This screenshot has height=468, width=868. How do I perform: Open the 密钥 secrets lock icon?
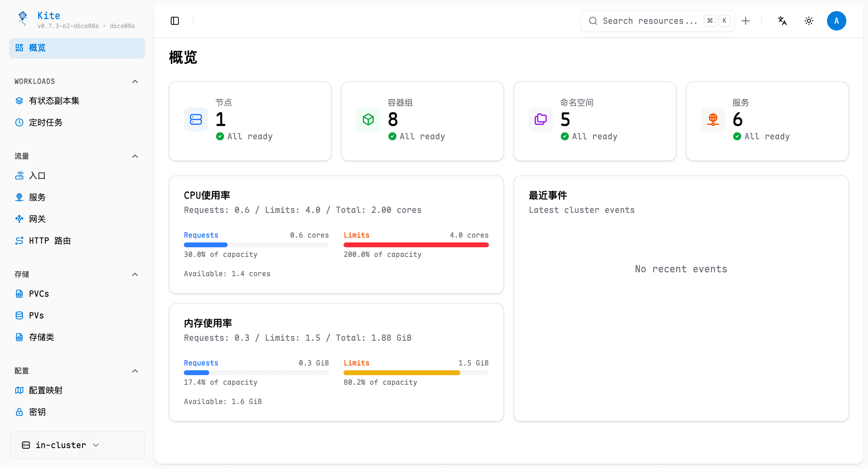tap(19, 412)
